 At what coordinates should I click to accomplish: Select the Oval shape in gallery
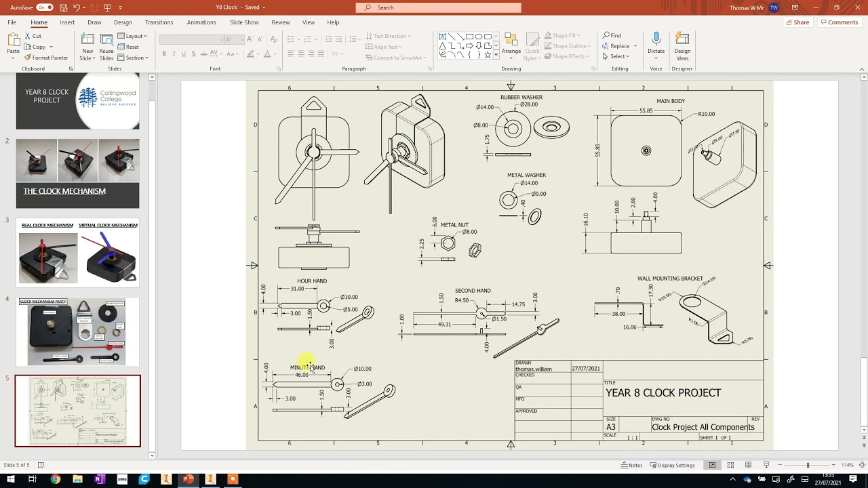479,37
